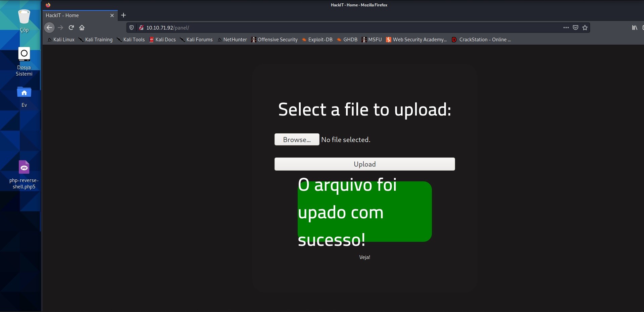
Task: Click Browse to choose a file
Action: [x=297, y=140]
